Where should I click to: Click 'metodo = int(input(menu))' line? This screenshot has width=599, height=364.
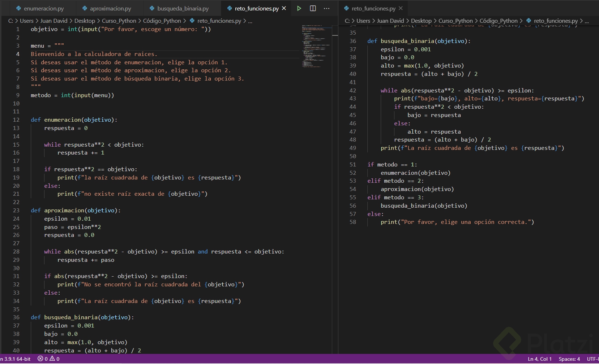click(72, 95)
